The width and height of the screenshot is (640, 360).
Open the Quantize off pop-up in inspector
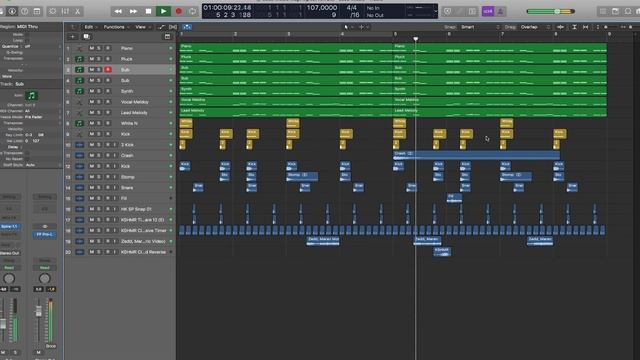click(42, 47)
